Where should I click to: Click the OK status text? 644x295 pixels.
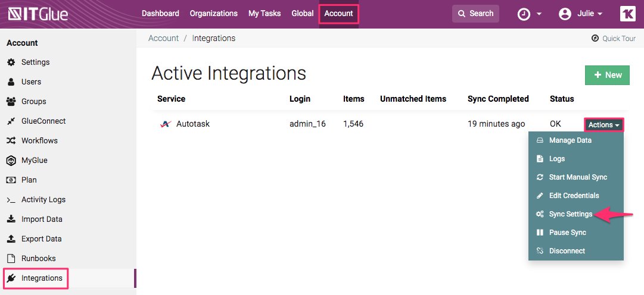point(555,124)
